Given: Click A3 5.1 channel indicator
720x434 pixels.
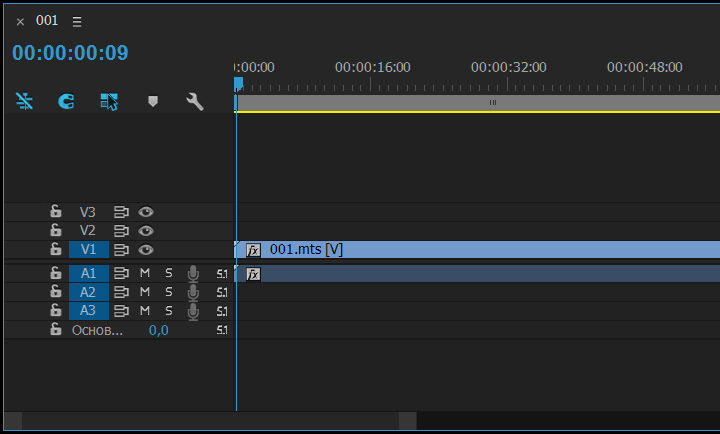Looking at the screenshot, I should (222, 311).
